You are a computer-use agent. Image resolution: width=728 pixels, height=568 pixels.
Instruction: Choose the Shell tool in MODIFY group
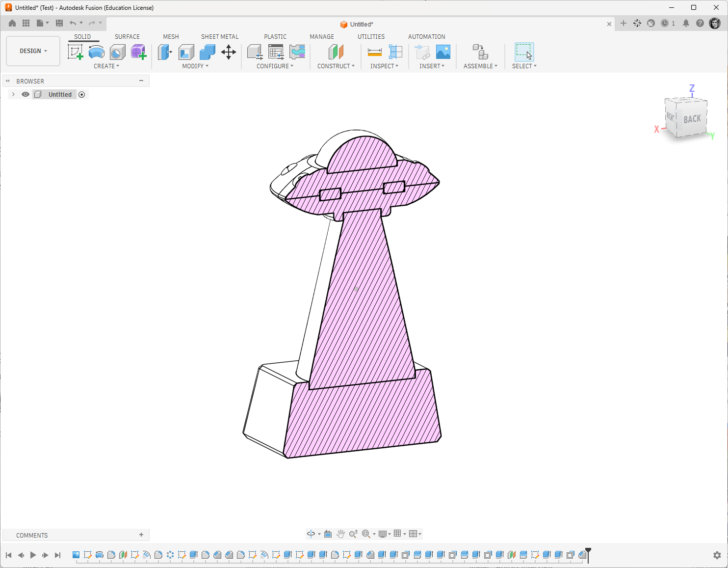(186, 52)
